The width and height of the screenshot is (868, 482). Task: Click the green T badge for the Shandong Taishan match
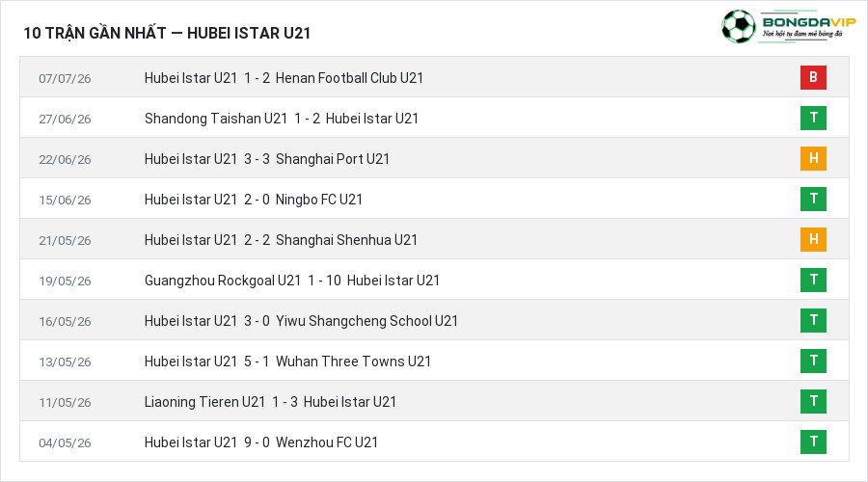(x=813, y=118)
